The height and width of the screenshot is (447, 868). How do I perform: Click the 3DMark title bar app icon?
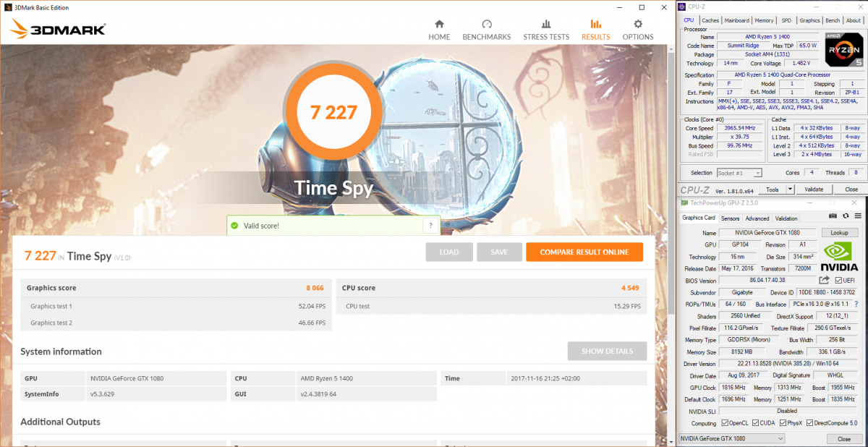[x=7, y=6]
